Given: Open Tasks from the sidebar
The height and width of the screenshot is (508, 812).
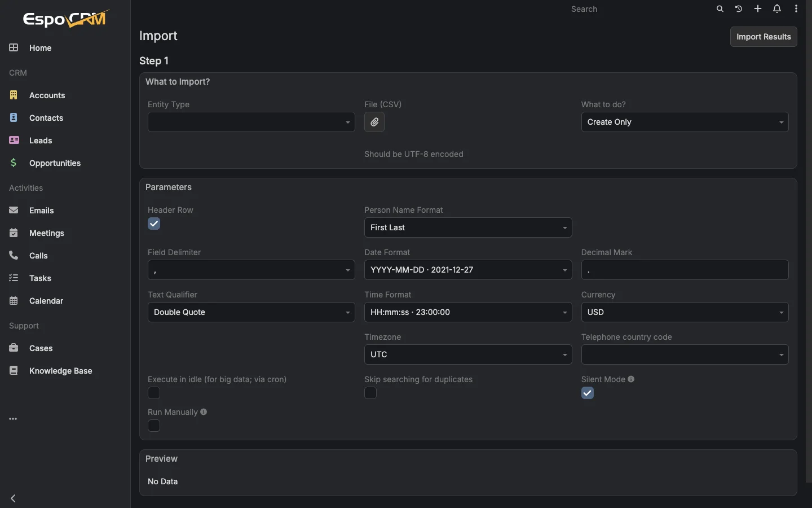Looking at the screenshot, I should 65,278.
